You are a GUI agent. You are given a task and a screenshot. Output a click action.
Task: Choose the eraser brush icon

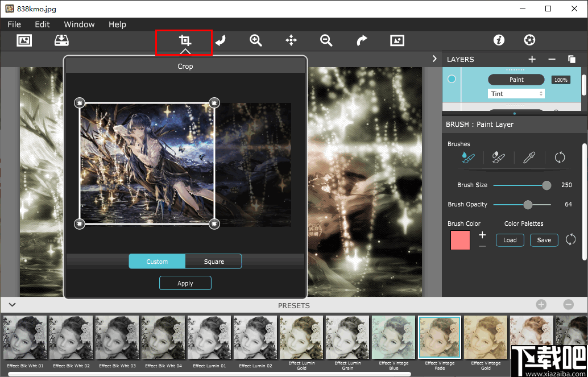(499, 158)
